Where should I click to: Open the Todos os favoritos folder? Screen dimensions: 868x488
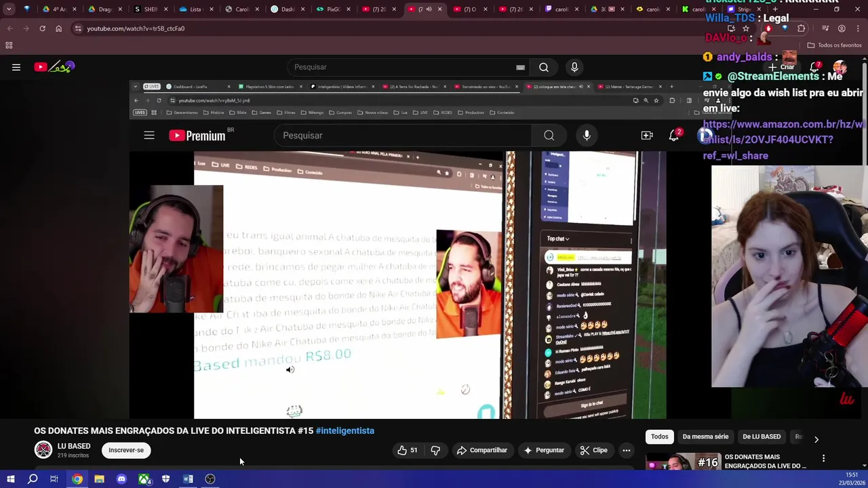pyautogui.click(x=834, y=45)
